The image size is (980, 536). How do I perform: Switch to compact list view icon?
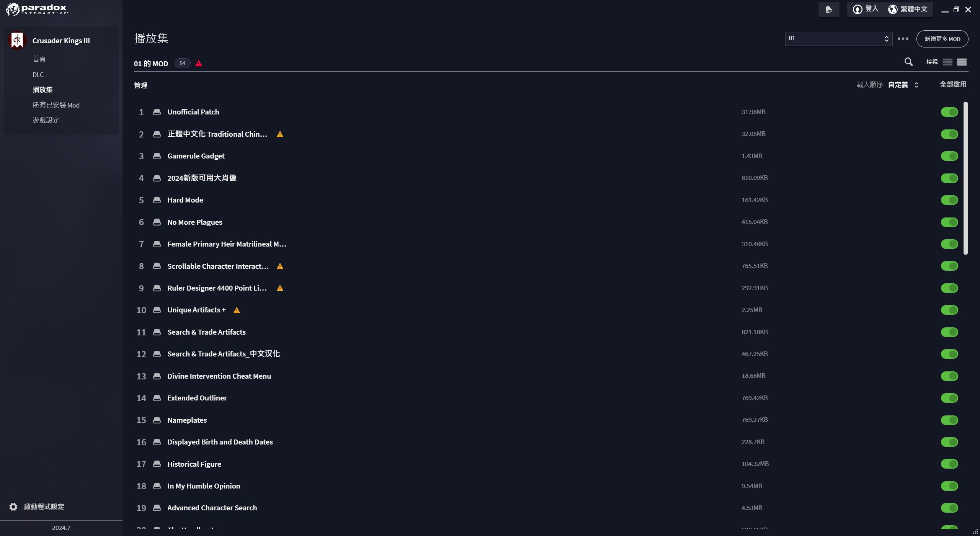click(962, 62)
